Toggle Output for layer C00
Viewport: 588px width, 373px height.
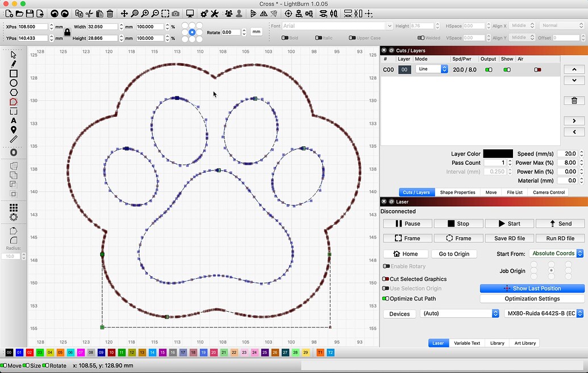click(487, 69)
